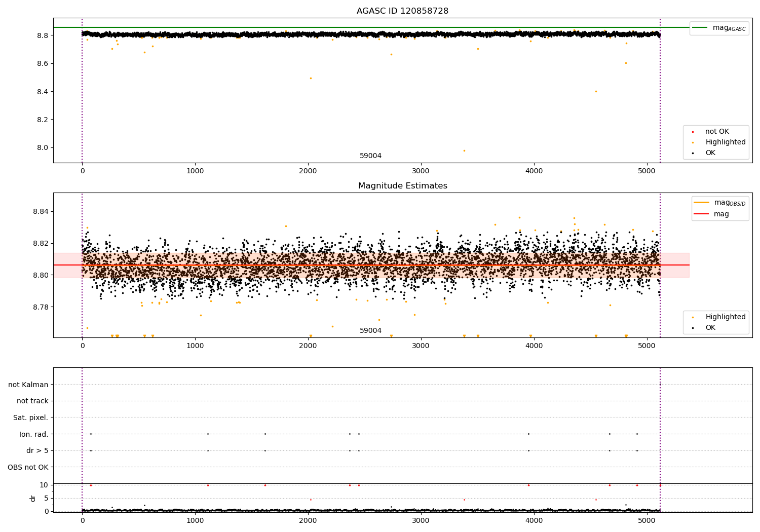
Task: Click the 5000 x-axis tick under top plot
Action: [x=647, y=171]
